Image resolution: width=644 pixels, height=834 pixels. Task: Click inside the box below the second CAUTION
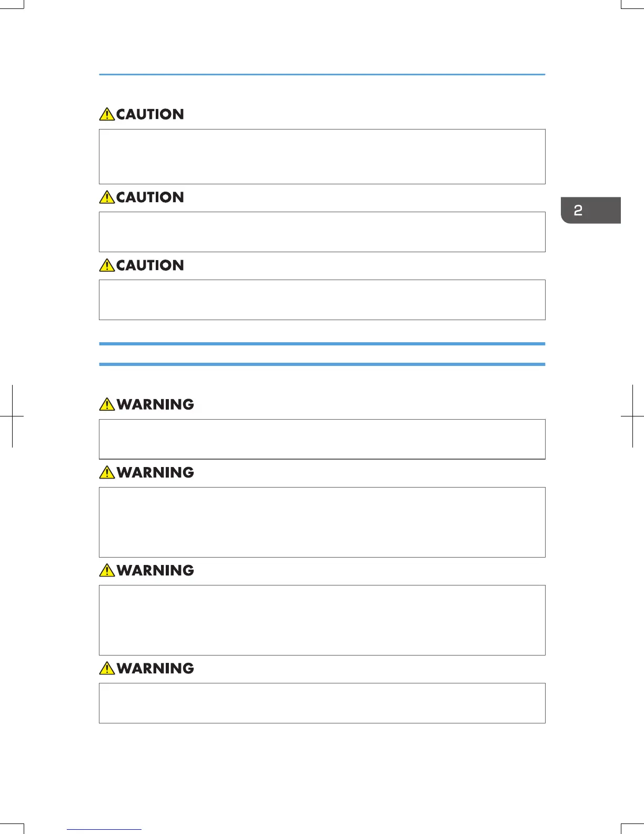tap(322, 232)
